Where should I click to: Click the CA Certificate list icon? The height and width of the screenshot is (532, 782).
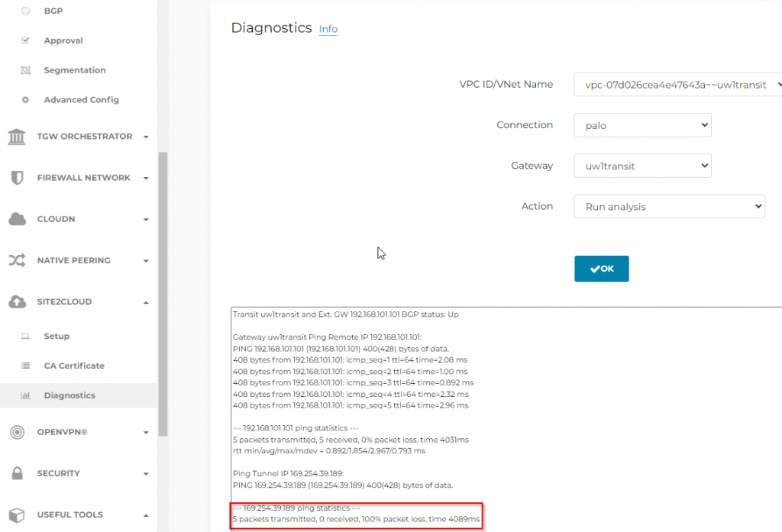point(25,366)
